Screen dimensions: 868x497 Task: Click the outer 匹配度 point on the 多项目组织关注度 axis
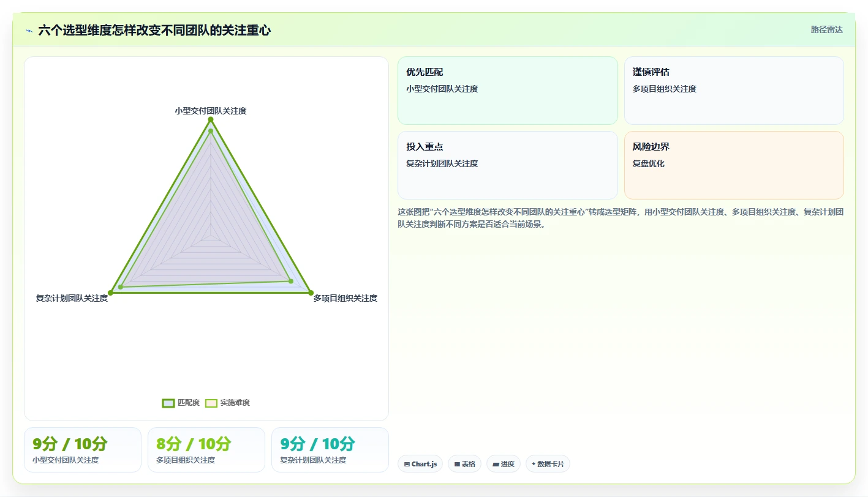coord(311,293)
